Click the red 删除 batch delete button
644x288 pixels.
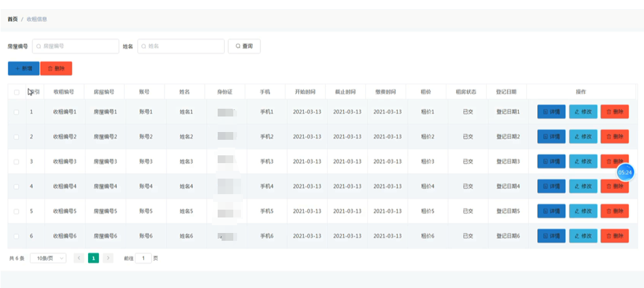pyautogui.click(x=56, y=69)
